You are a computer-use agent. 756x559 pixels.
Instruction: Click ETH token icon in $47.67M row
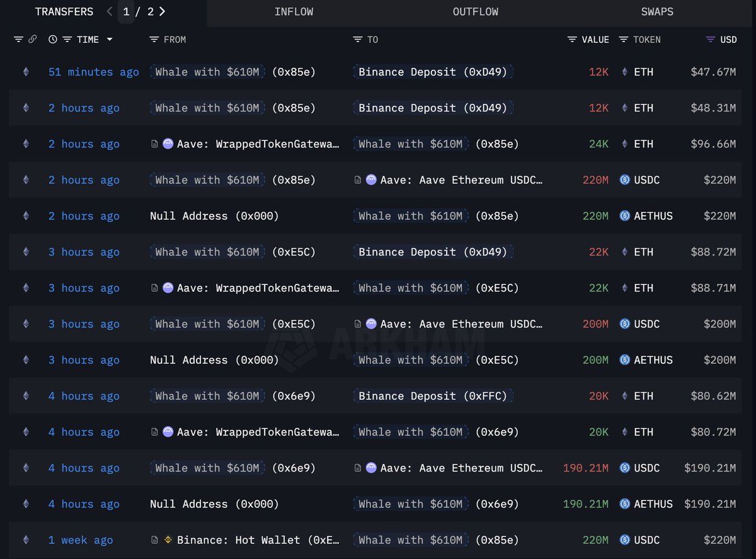pyautogui.click(x=625, y=72)
